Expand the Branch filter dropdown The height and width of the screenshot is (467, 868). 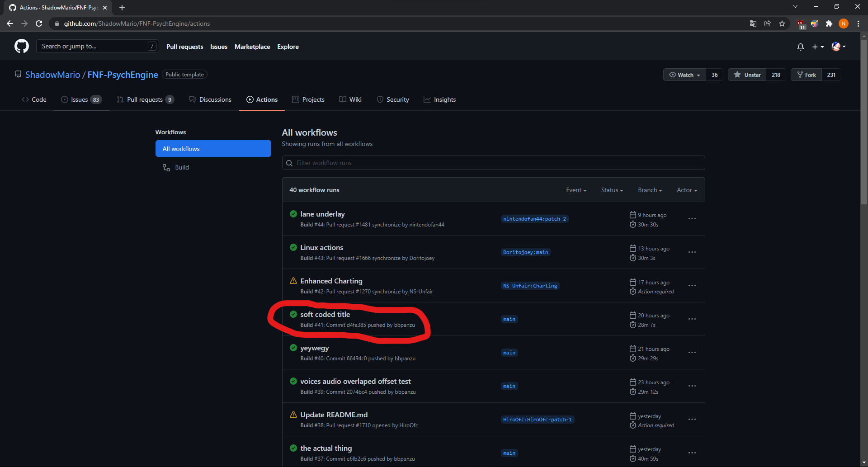[x=650, y=190]
